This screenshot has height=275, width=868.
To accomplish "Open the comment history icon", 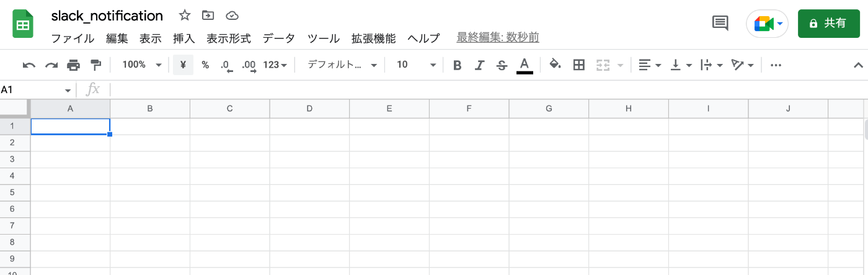I will [x=720, y=24].
